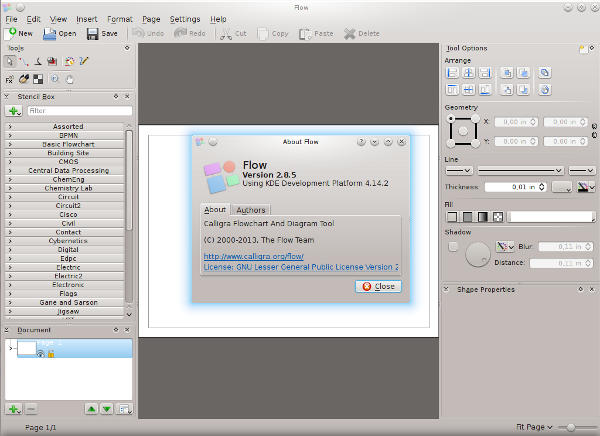This screenshot has width=600, height=436.
Task: Switch to the Authors tab
Action: 251,210
